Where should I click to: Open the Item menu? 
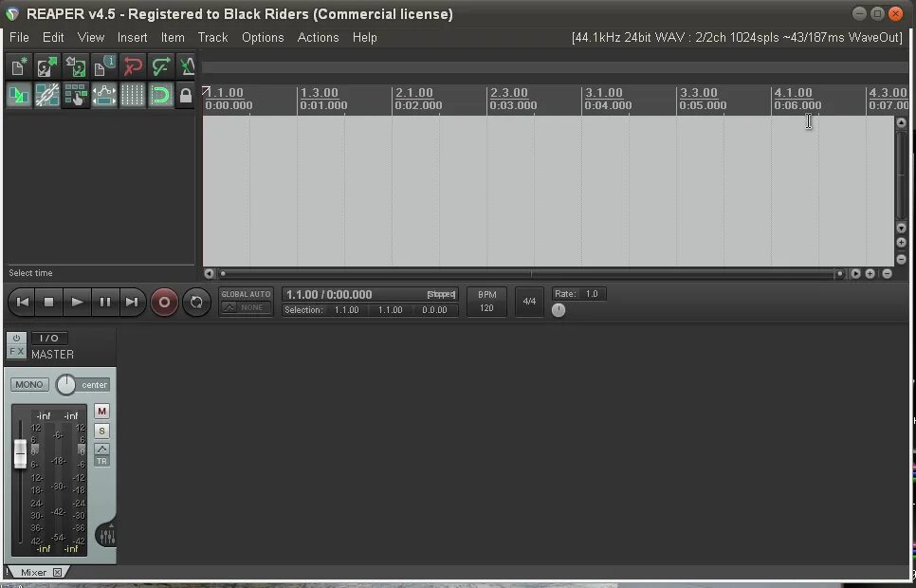(173, 37)
